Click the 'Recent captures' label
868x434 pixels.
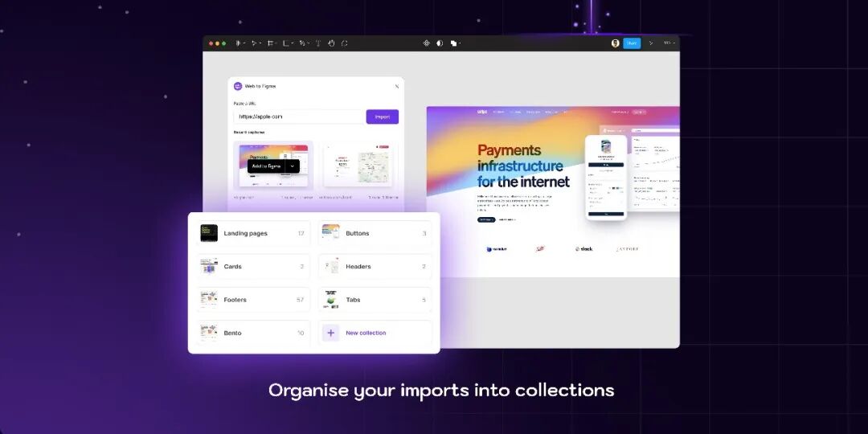coord(249,133)
